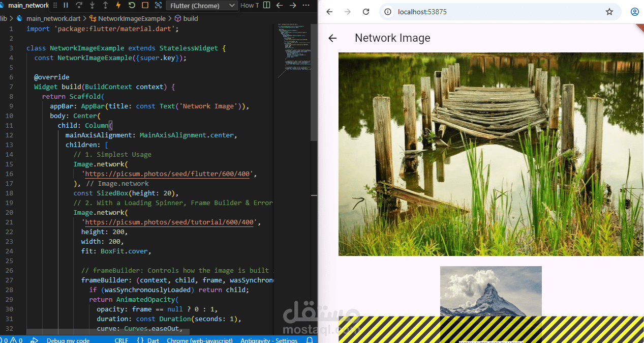Open the Problems errors and warnings indicator
The width and height of the screenshot is (644, 343).
pos(10,340)
